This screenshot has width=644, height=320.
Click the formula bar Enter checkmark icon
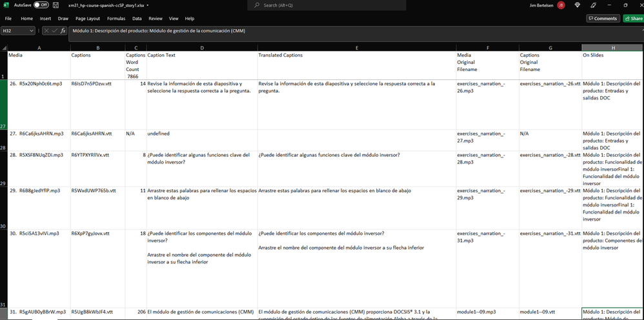click(x=55, y=31)
